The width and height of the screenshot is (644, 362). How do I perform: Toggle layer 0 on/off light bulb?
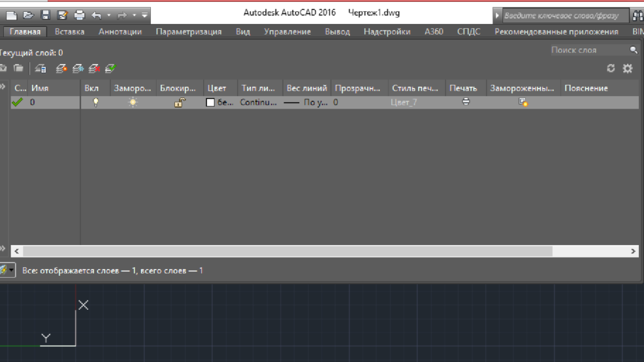96,102
